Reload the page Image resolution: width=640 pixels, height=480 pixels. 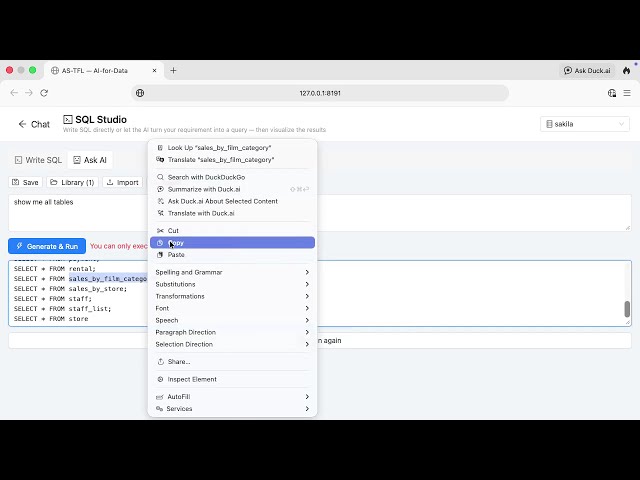44,93
